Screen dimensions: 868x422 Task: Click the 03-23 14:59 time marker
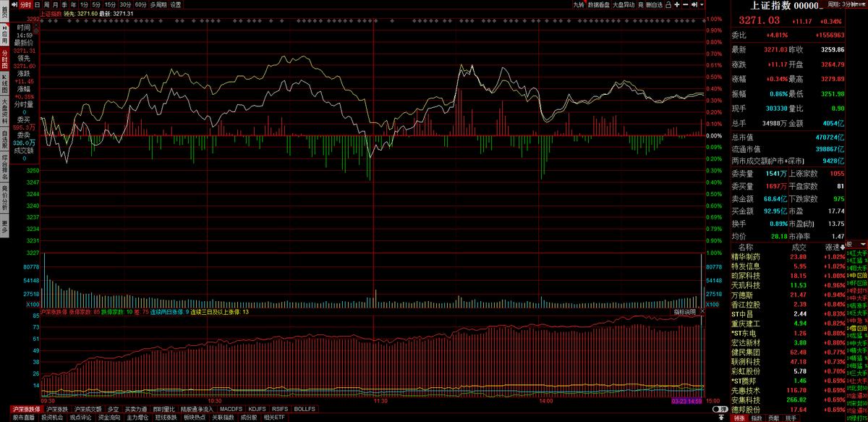[687, 400]
